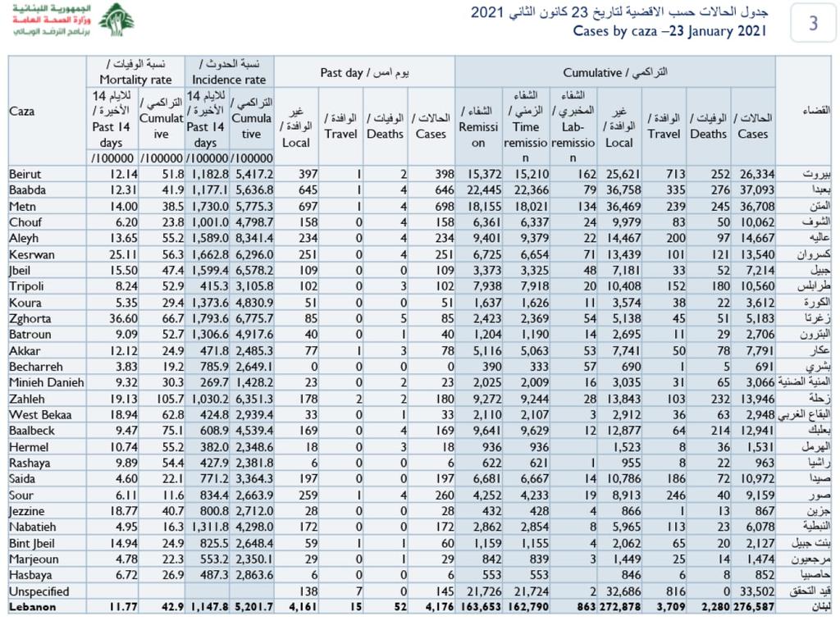Click Zahleh cumulative mortality value 105.7

170,399
